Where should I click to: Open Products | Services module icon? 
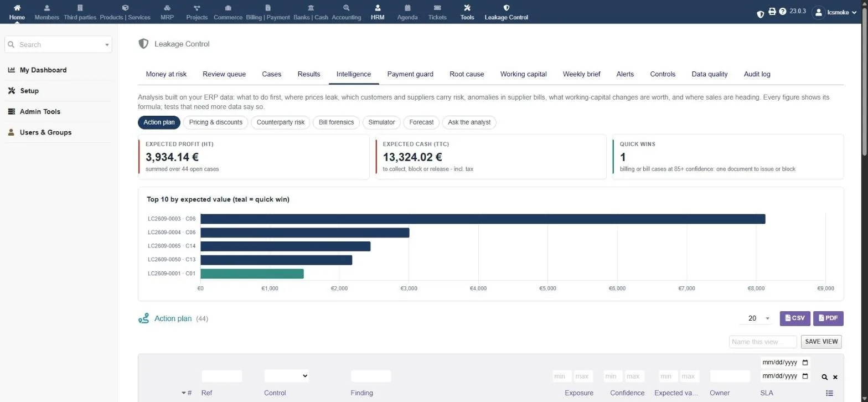coord(125,8)
